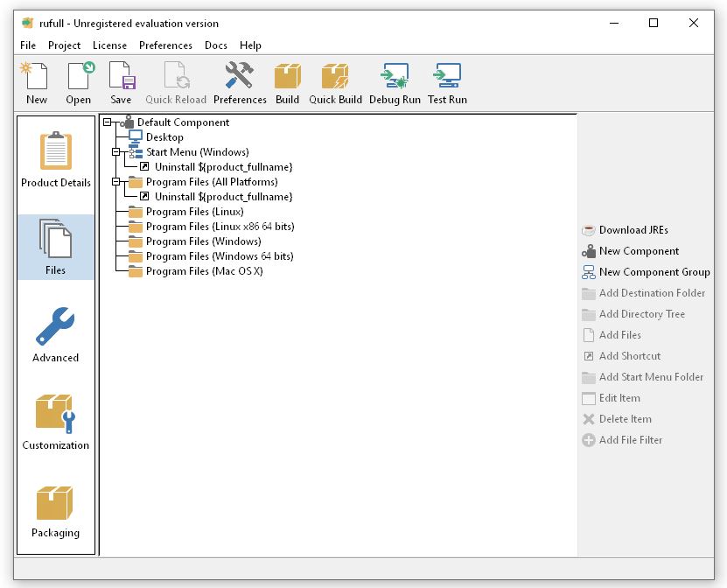
Task: Save the current project
Action: tap(121, 79)
